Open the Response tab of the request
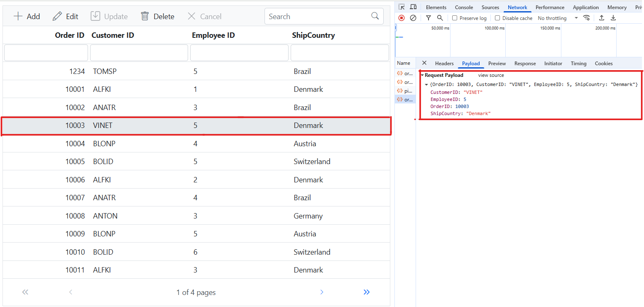Screen dimensions: 644x307 (x=525, y=64)
